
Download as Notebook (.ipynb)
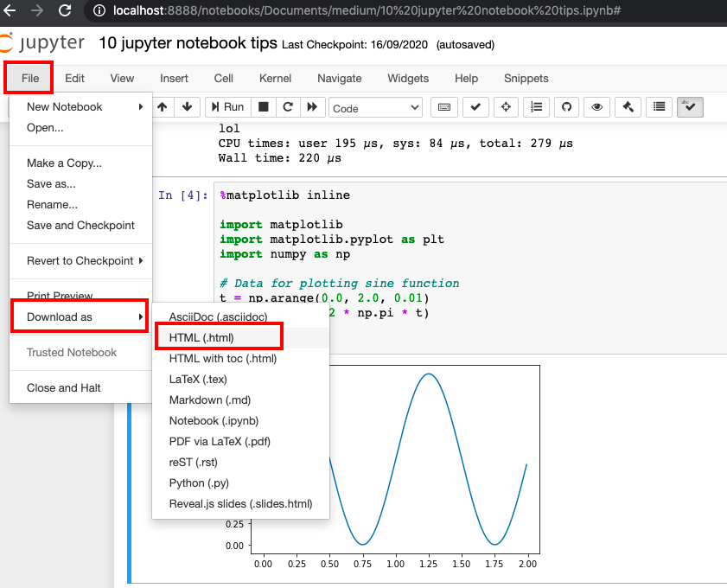click(240, 421)
